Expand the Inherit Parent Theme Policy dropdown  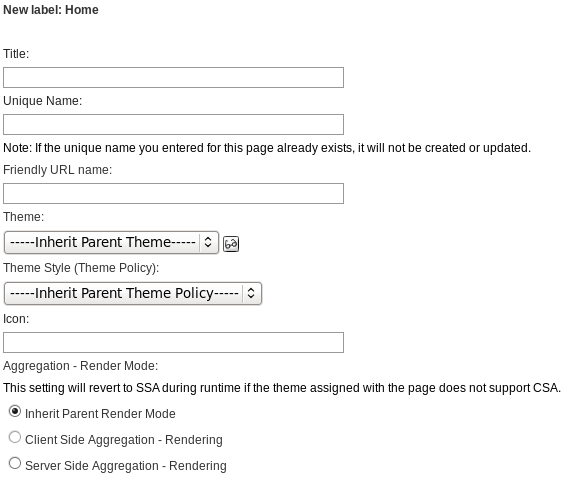pyautogui.click(x=133, y=293)
